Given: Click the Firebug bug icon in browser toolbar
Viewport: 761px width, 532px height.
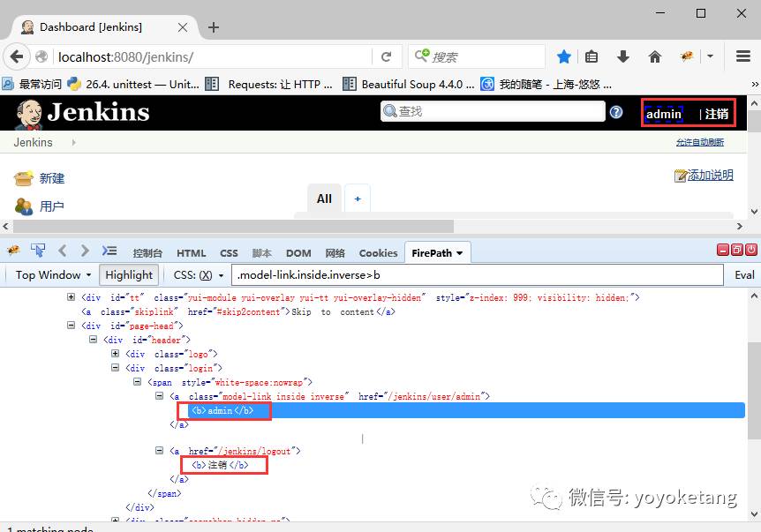Looking at the screenshot, I should (x=687, y=56).
